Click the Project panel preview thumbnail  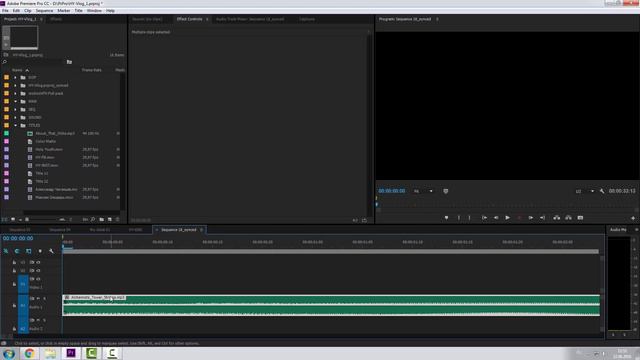pos(24,37)
